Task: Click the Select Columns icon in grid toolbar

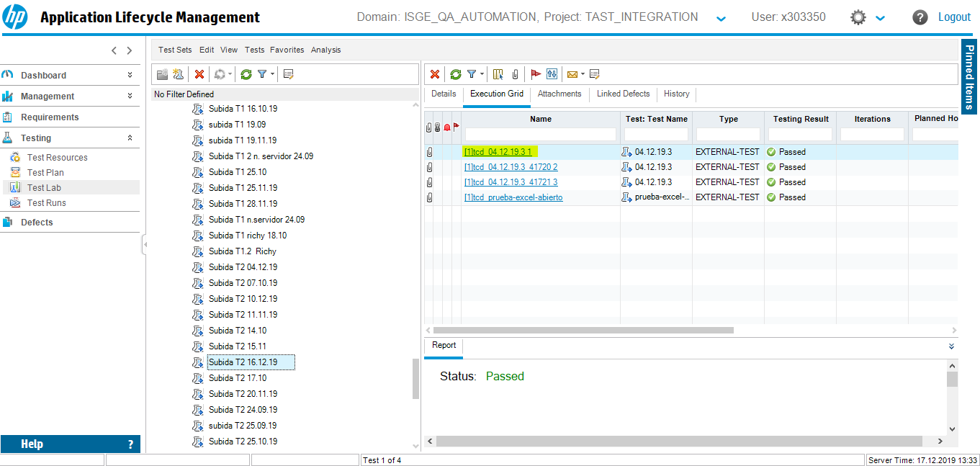Action: (498, 74)
